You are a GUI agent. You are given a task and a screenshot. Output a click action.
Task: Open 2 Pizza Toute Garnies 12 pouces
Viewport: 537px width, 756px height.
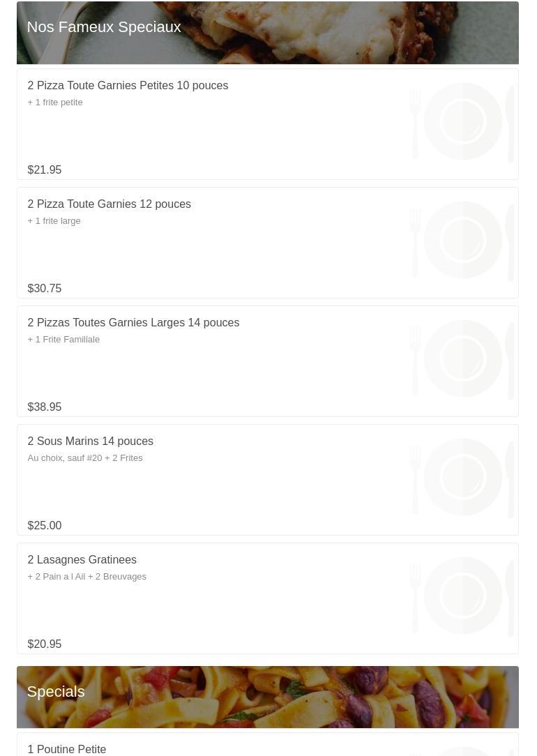(x=109, y=204)
